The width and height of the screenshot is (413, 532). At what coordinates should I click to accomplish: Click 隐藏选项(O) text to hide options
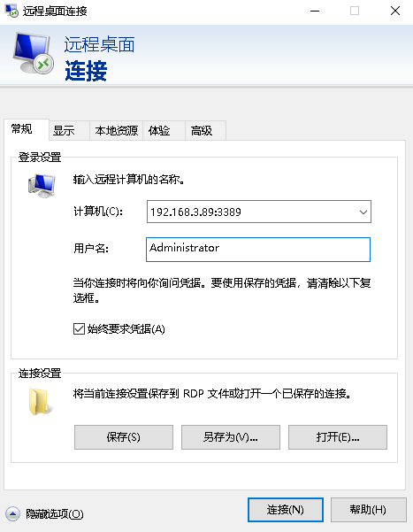[x=55, y=514]
